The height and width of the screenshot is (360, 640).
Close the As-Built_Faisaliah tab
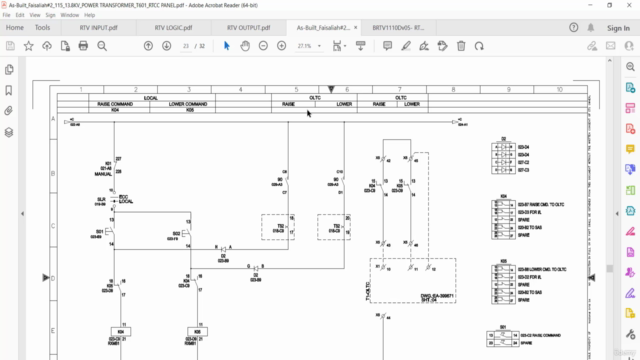[356, 28]
